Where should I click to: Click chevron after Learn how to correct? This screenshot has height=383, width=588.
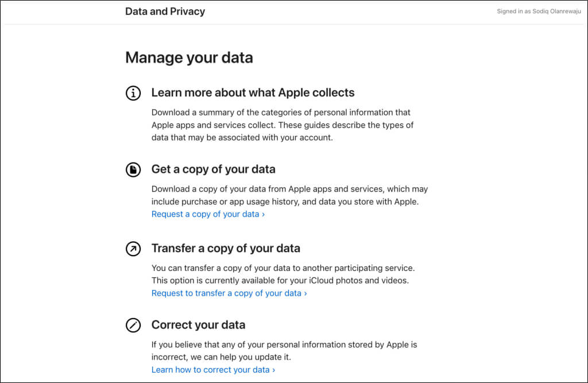[x=274, y=370]
